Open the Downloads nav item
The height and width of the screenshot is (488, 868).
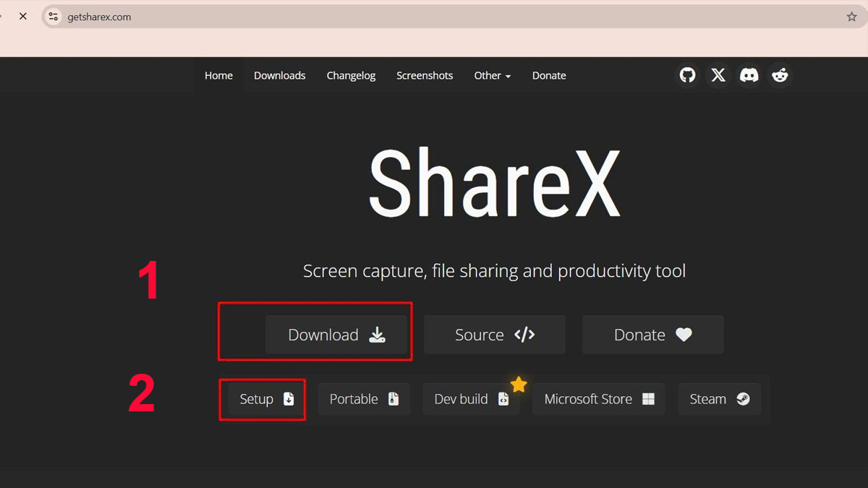coord(279,75)
